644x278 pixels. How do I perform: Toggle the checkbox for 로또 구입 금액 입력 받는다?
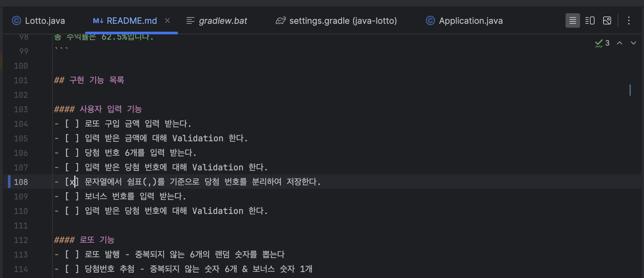coord(72,124)
